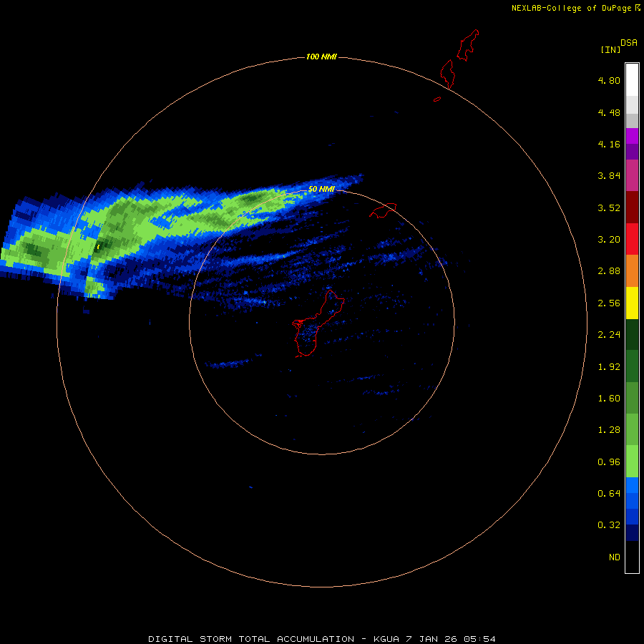Select the 0.96 legend value

tap(609, 462)
